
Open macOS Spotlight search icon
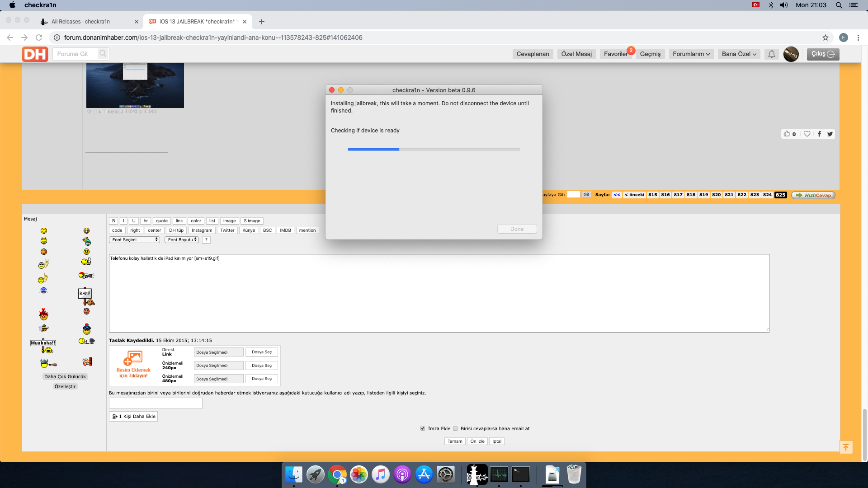[x=839, y=5]
